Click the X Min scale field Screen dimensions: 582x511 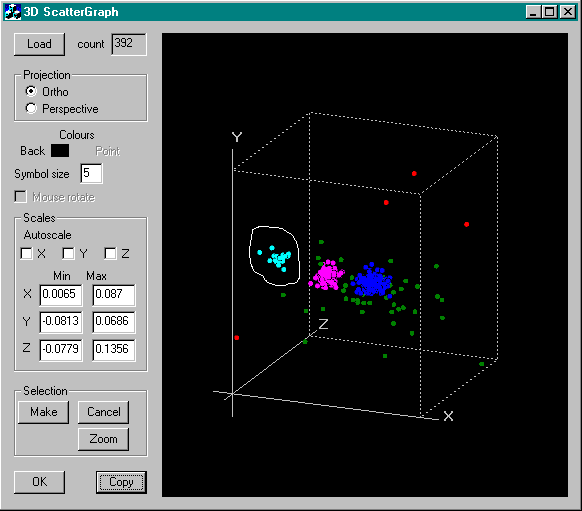click(61, 295)
